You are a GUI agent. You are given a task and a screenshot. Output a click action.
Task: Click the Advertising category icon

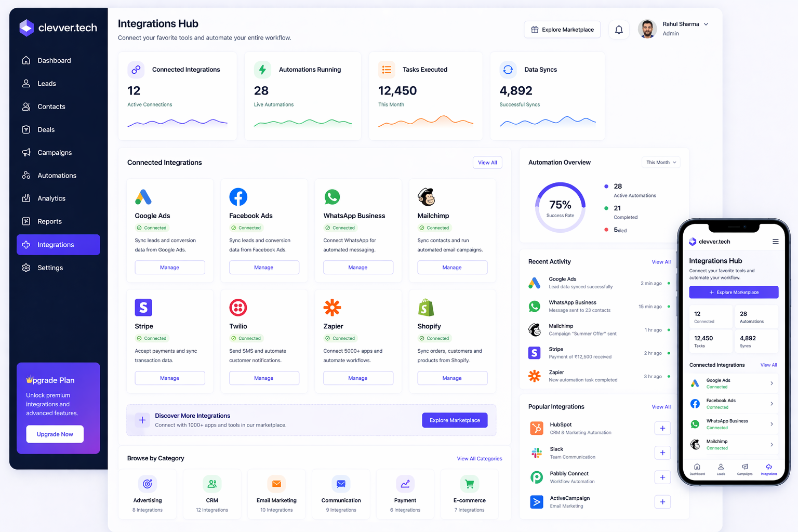click(148, 484)
